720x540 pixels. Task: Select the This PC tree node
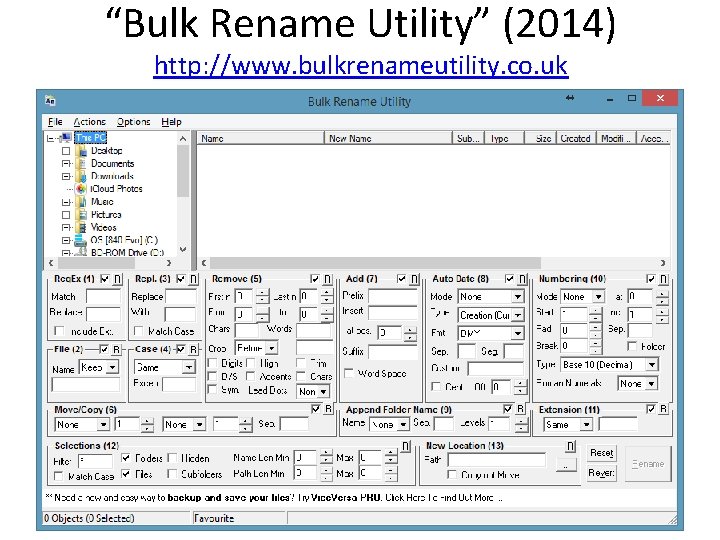click(90, 137)
